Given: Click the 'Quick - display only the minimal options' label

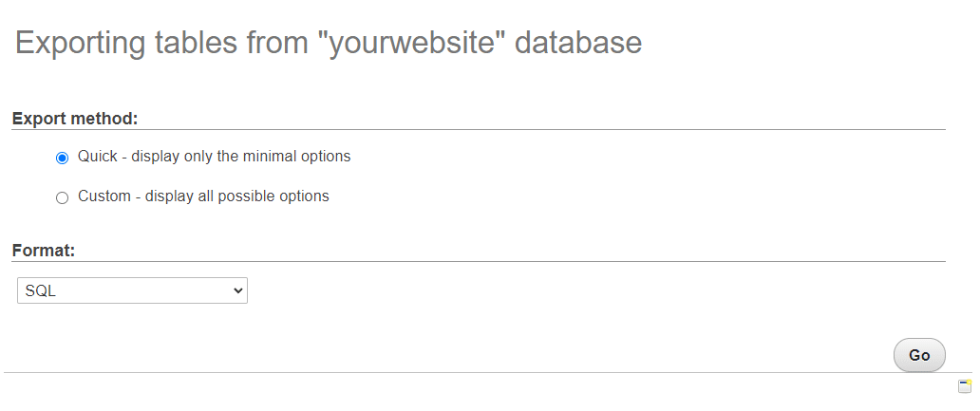Looking at the screenshot, I should [214, 157].
